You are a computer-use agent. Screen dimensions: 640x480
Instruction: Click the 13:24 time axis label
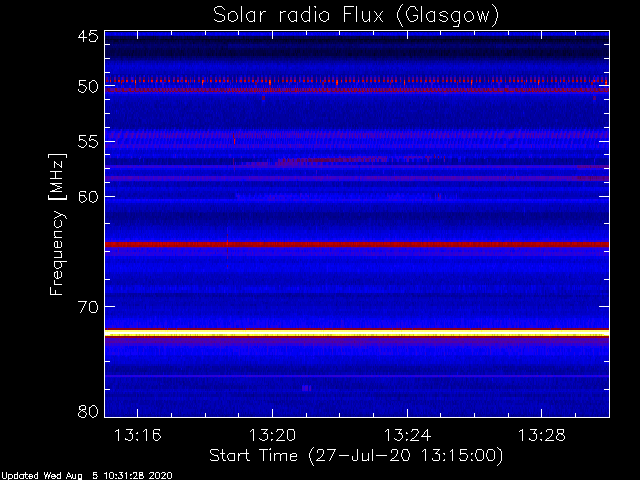tap(407, 435)
